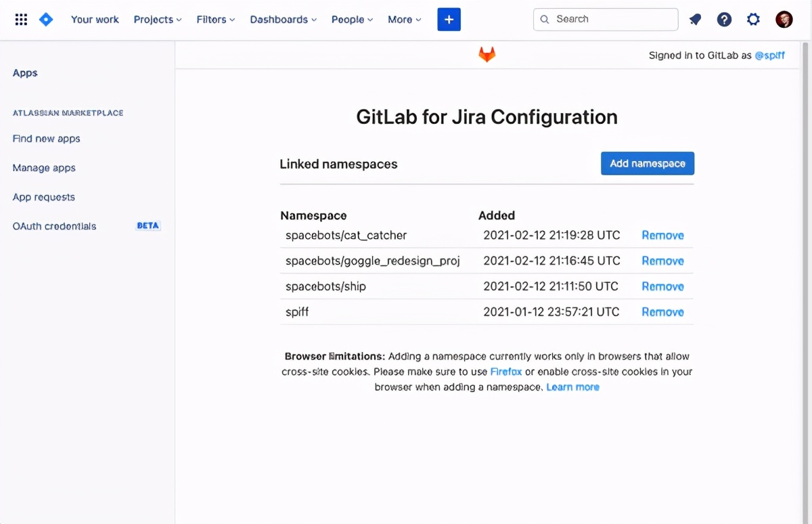
Task: Open the More dropdown
Action: pyautogui.click(x=404, y=20)
